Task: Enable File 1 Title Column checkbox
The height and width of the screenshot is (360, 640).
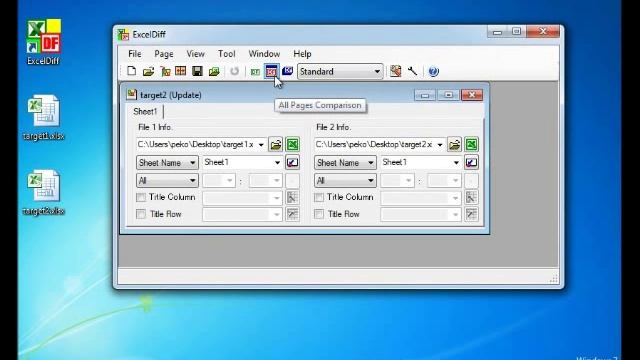Action: click(141, 198)
